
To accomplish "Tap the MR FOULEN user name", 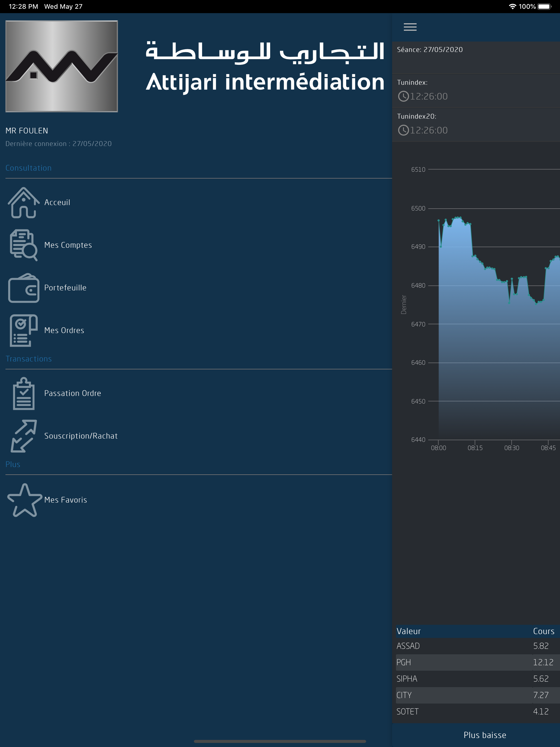I will (27, 131).
